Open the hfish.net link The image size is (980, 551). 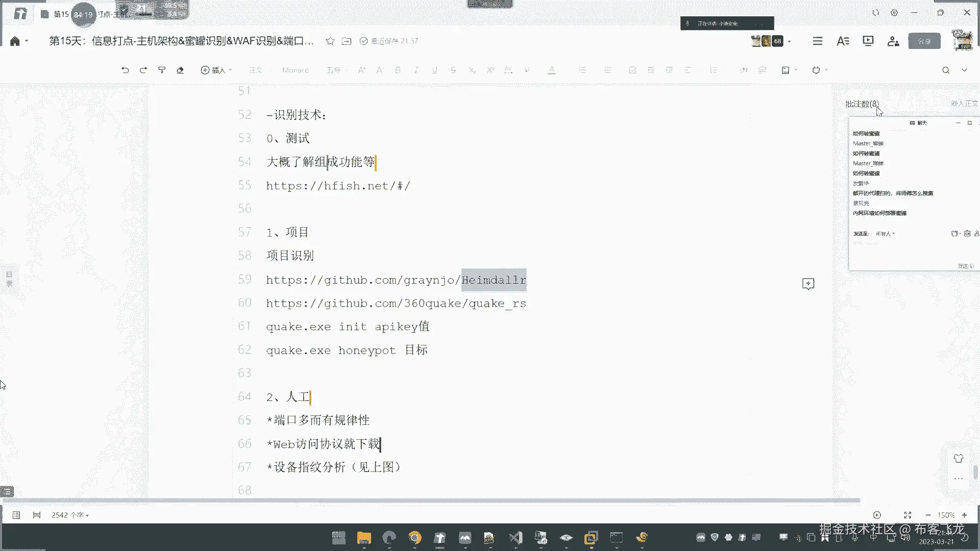(x=338, y=186)
